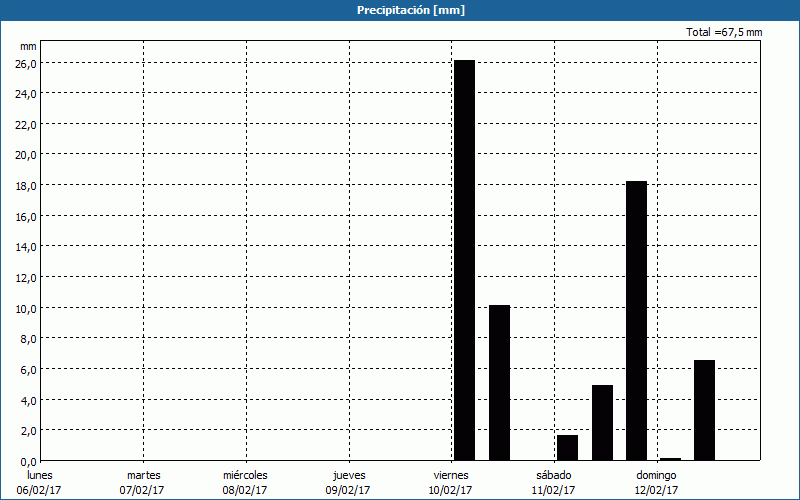Click the tiny sliver bar at domingo start
The width and height of the screenshot is (800, 500).
(x=670, y=459)
